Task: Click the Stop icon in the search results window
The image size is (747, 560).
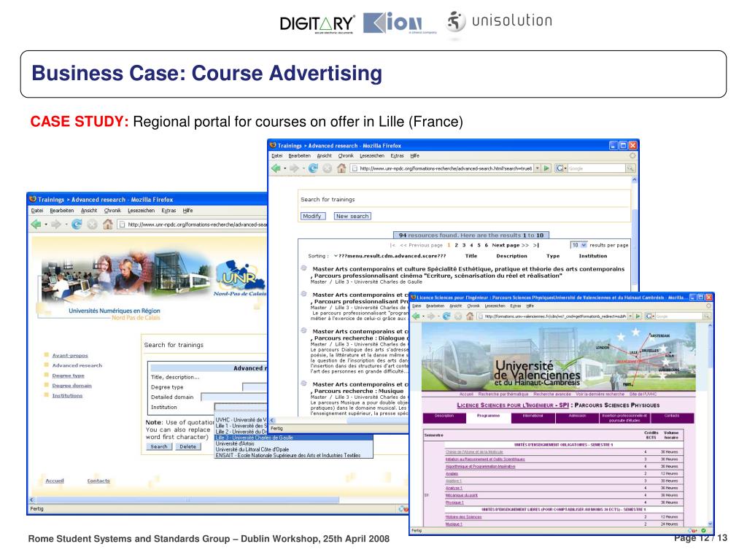Action: (x=328, y=168)
